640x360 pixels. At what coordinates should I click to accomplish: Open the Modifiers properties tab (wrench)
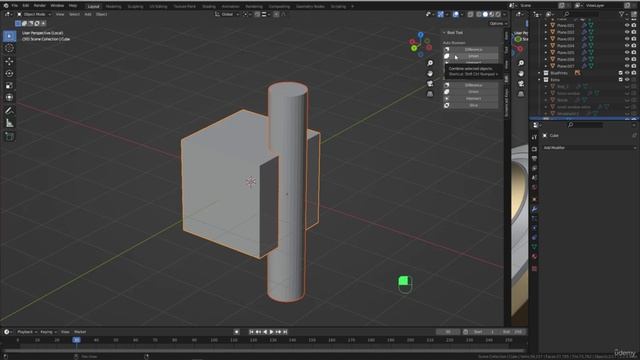click(534, 209)
